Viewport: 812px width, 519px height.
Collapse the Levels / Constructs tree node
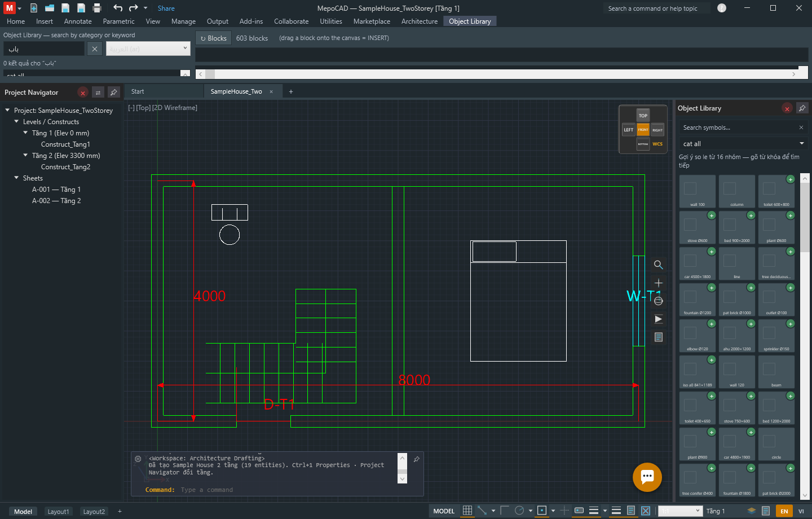(x=16, y=121)
